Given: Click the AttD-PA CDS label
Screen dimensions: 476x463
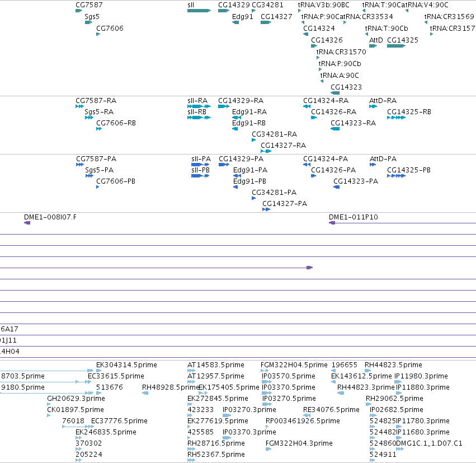Looking at the screenshot, I should 383,159.
